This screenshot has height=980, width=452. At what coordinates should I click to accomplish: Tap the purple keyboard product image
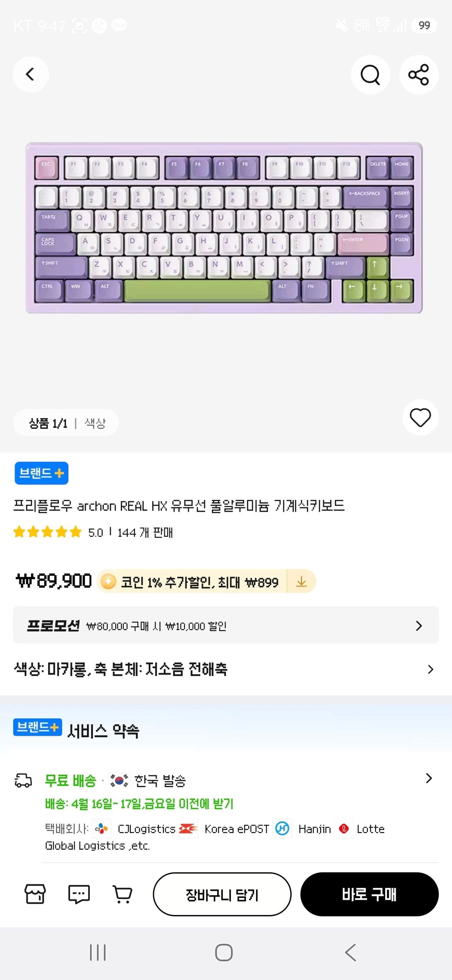224,228
